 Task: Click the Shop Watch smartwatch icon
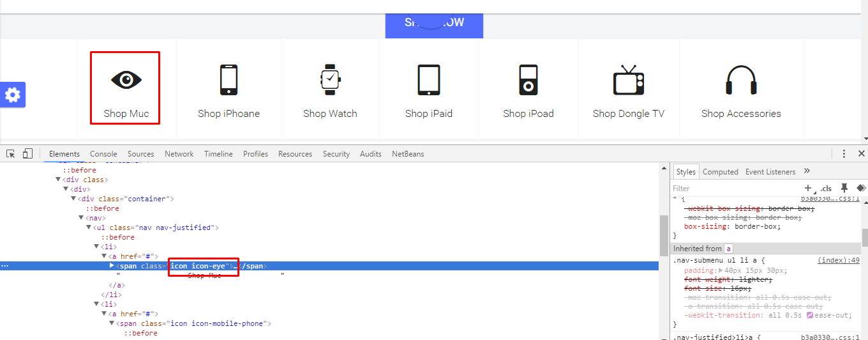pyautogui.click(x=330, y=80)
